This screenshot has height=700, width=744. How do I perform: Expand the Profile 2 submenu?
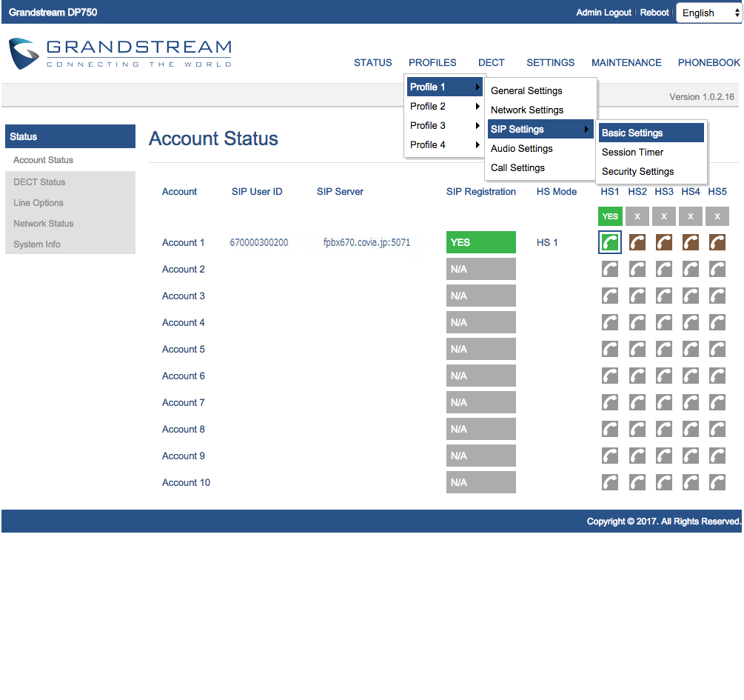(x=444, y=107)
